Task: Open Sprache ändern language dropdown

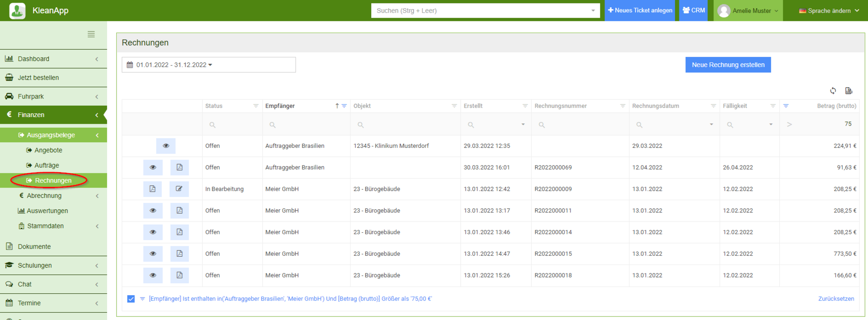Action: pyautogui.click(x=829, y=10)
